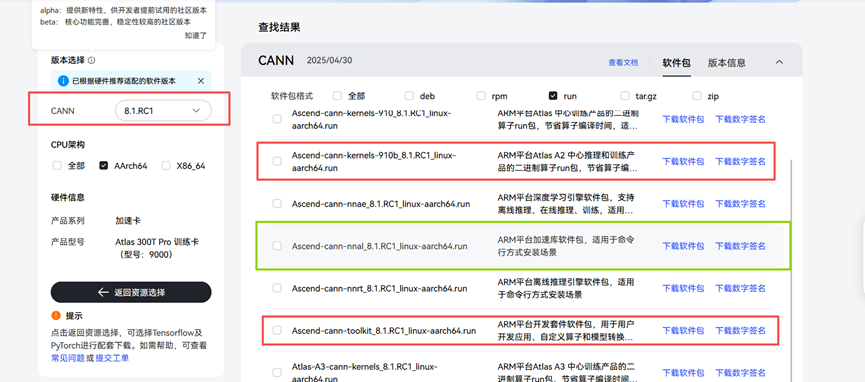Select checkbox for Ascend-cann-kernels-910_8.1.RC1 package
Screen dimensions: 865x382
click(x=277, y=119)
